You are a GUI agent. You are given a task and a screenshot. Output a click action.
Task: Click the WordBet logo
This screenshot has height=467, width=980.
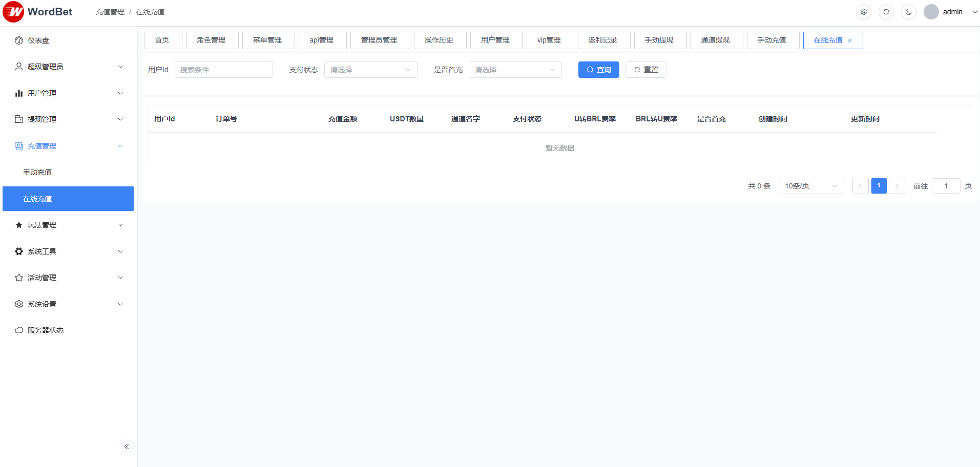tap(38, 12)
